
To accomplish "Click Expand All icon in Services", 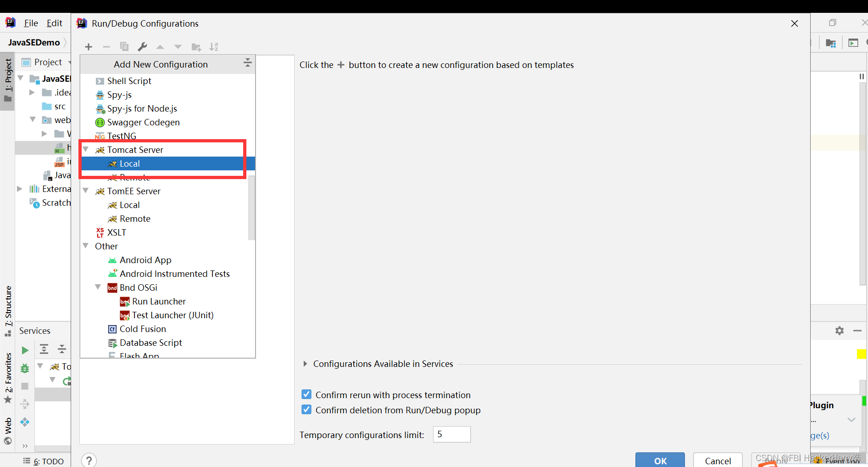I will [x=44, y=349].
